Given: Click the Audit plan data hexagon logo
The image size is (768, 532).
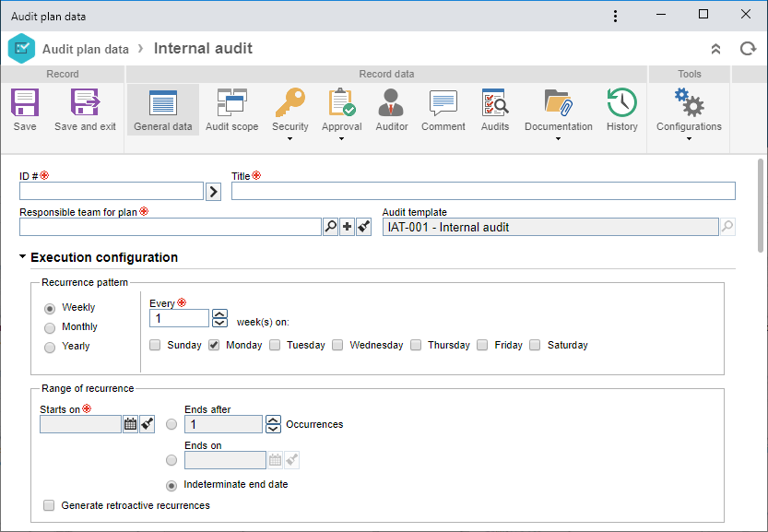Looking at the screenshot, I should 21,49.
